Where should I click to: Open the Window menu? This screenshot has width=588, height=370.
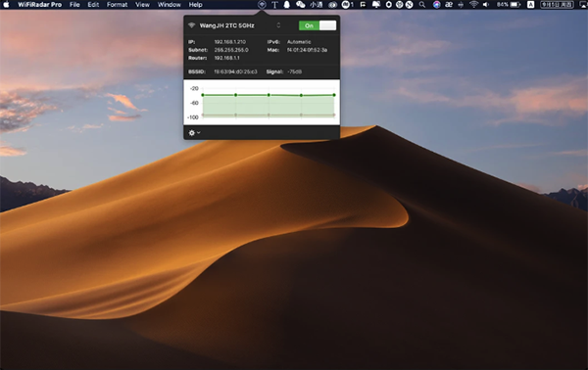tap(170, 5)
